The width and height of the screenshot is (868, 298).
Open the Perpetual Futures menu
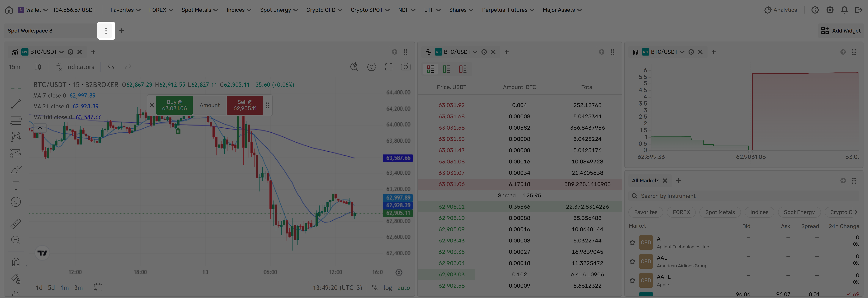click(508, 10)
